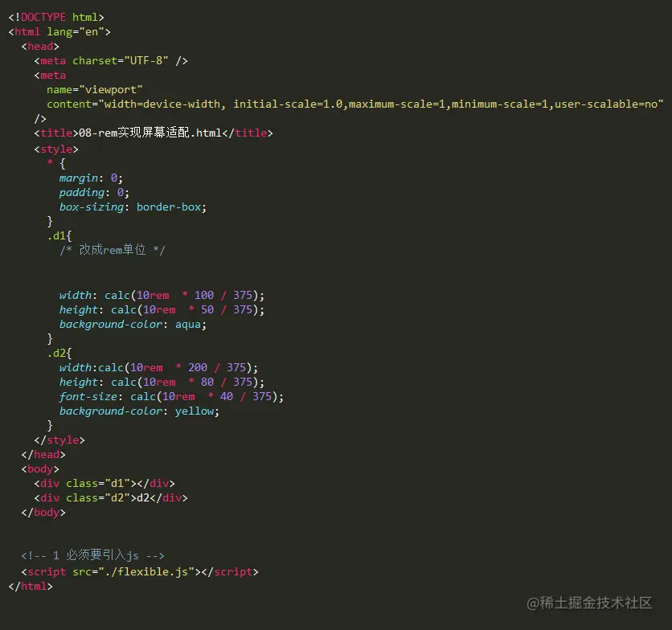Click the width calc(10rem * 100 / 375) line
The width and height of the screenshot is (672, 630).
coord(162,295)
